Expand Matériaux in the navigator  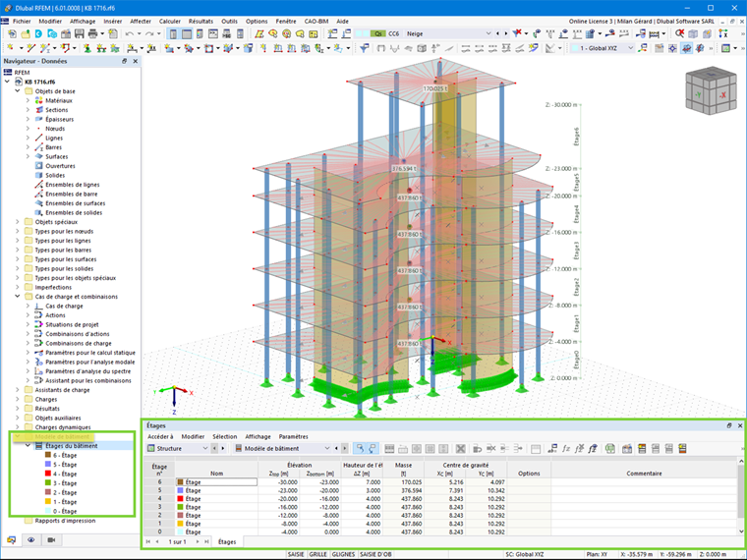(x=28, y=100)
